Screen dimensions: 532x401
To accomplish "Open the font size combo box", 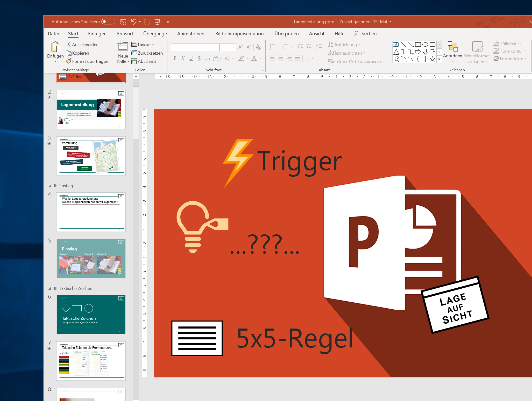I will tap(227, 47).
